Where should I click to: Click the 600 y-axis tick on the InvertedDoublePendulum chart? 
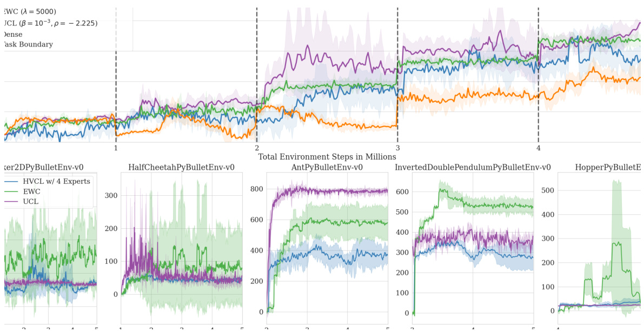402,191
